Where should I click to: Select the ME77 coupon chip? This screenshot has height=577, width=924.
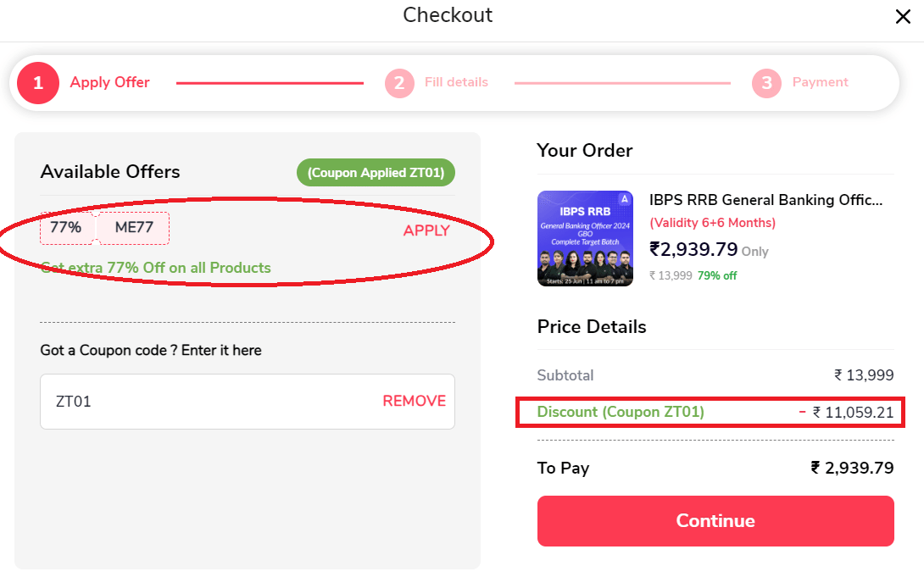click(133, 228)
